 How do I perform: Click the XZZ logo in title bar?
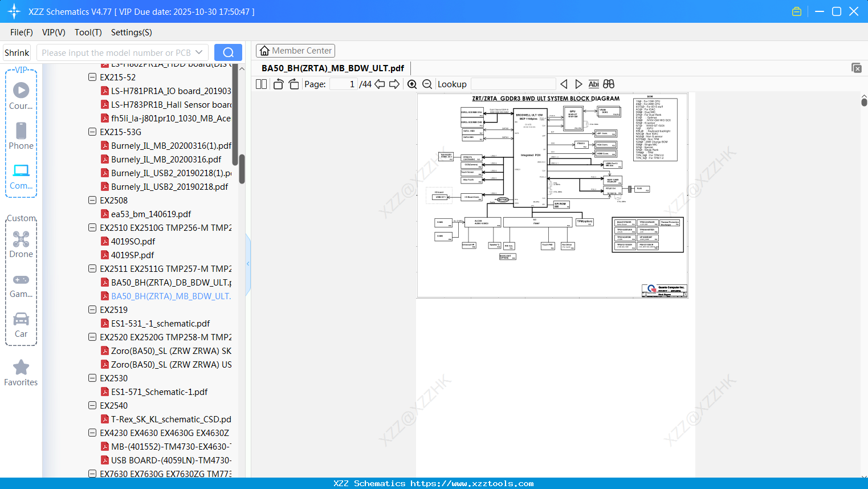point(14,11)
